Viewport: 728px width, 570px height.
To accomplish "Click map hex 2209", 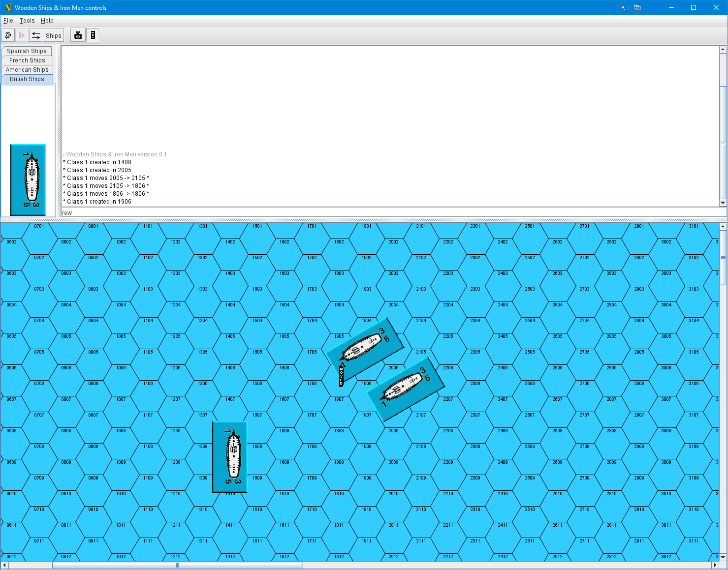I will pos(448,474).
